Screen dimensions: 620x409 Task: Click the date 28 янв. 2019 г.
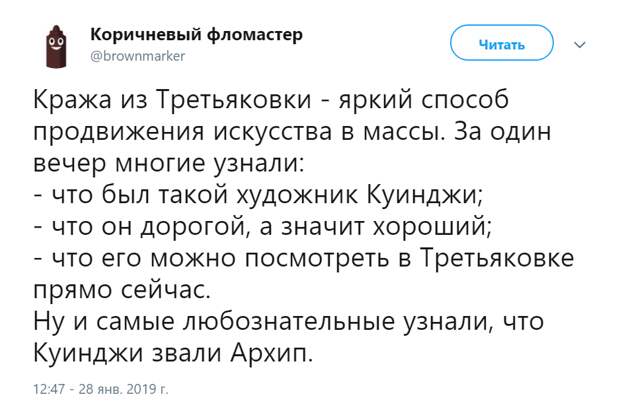tap(123, 389)
